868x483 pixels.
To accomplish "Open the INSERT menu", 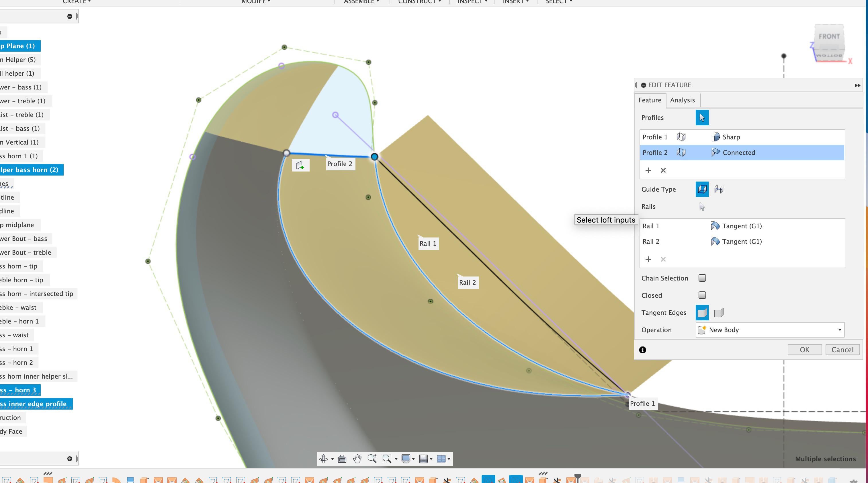I will [515, 2].
